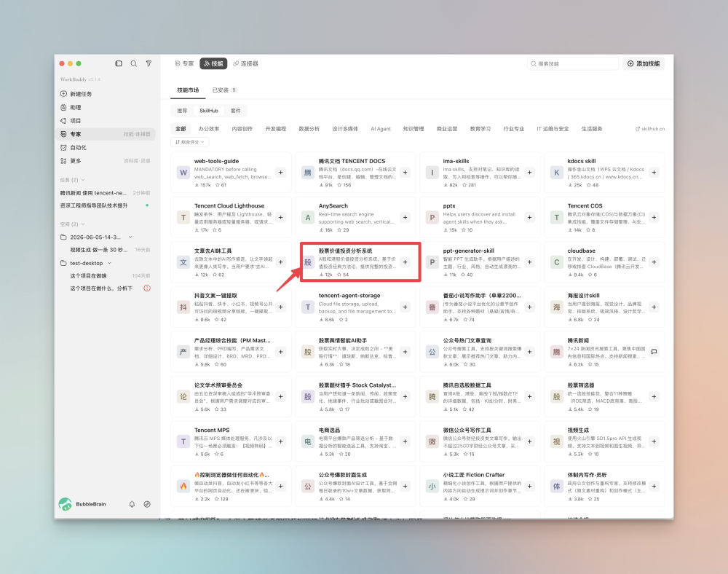Add the pptx skill with plus
This screenshot has height=574, width=728.
pyautogui.click(x=530, y=217)
